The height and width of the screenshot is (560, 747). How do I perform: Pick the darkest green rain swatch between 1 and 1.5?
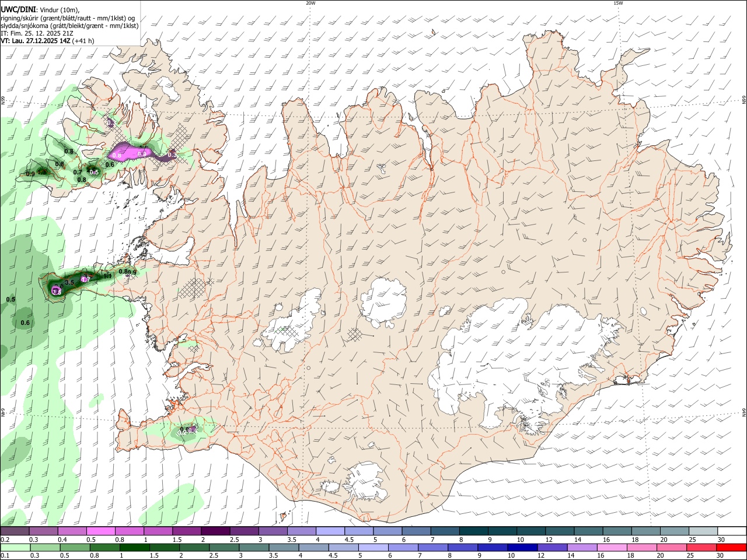pos(135,548)
